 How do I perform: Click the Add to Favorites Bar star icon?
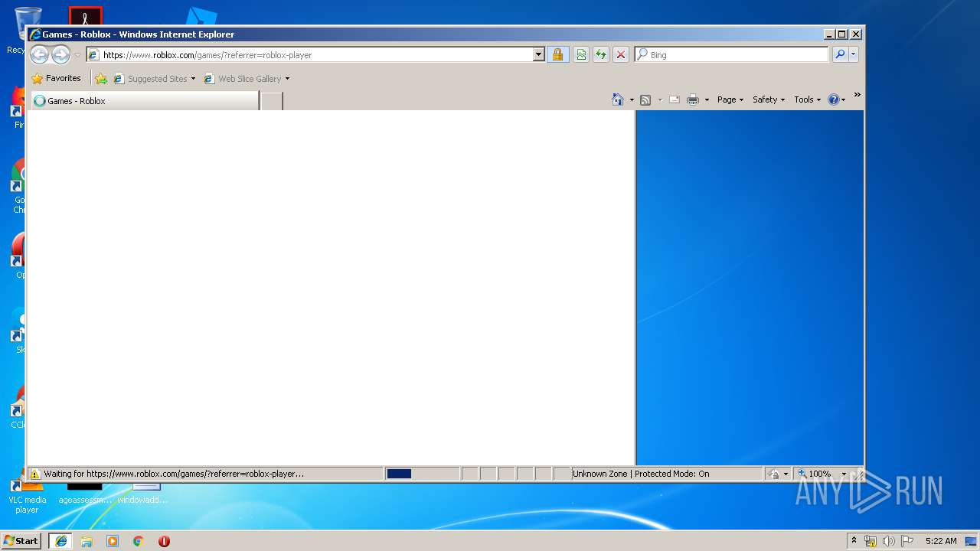(x=101, y=78)
